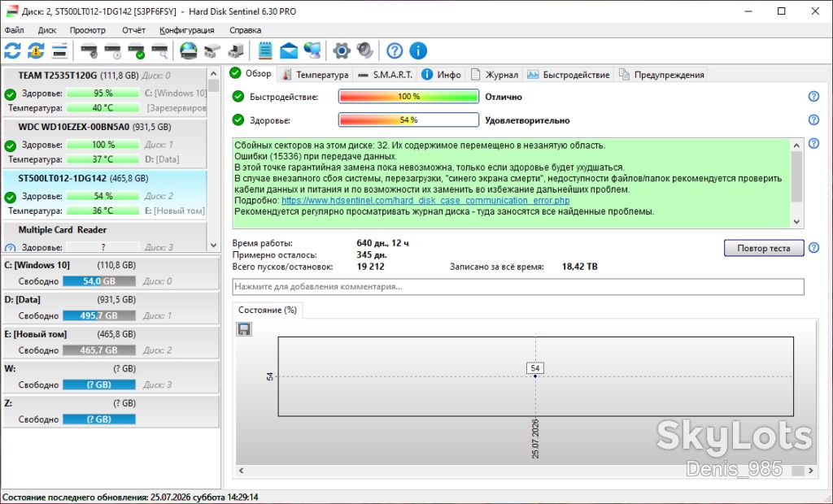Click the refresh icon with yellow warning sign
This screenshot has width=833, height=504.
click(x=36, y=51)
